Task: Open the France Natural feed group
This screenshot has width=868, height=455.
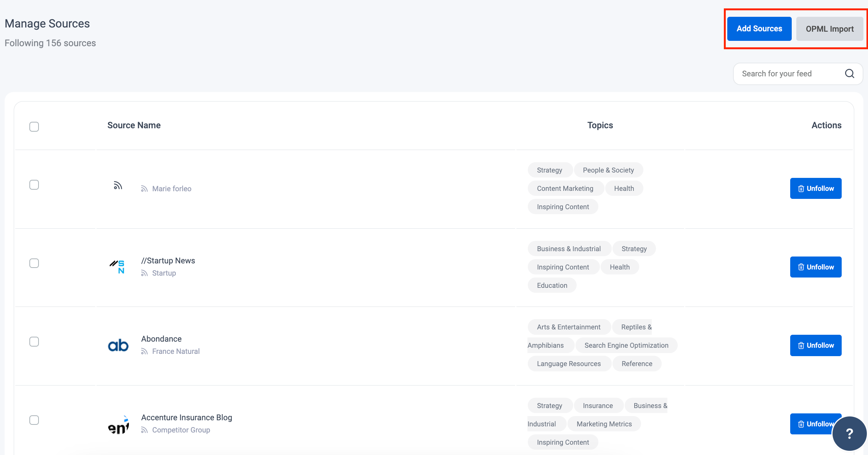Action: [176, 351]
